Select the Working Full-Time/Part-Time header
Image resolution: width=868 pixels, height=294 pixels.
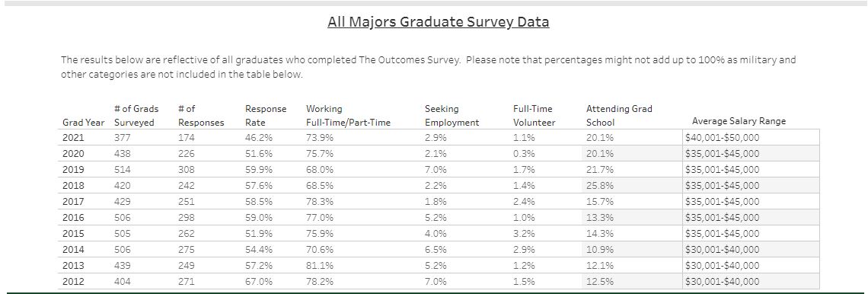pos(348,116)
